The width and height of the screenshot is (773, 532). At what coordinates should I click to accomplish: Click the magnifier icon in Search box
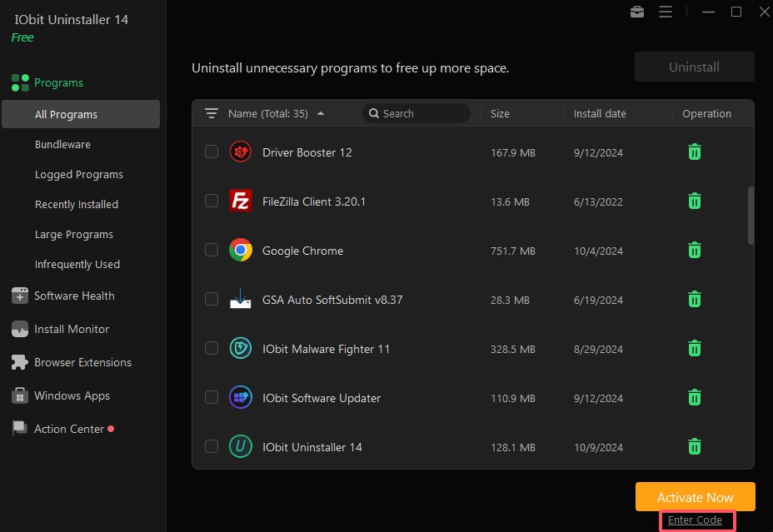374,113
